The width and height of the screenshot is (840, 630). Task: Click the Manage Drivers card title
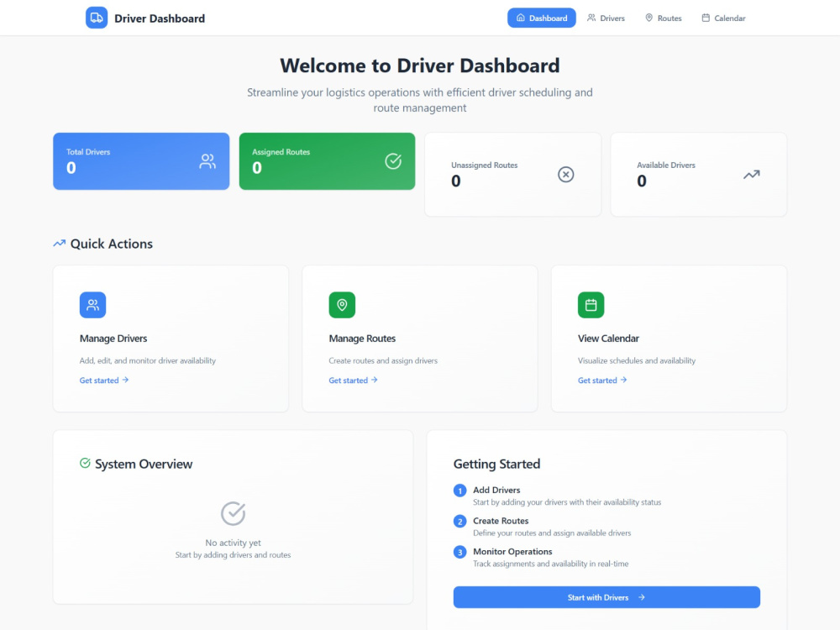tap(113, 339)
